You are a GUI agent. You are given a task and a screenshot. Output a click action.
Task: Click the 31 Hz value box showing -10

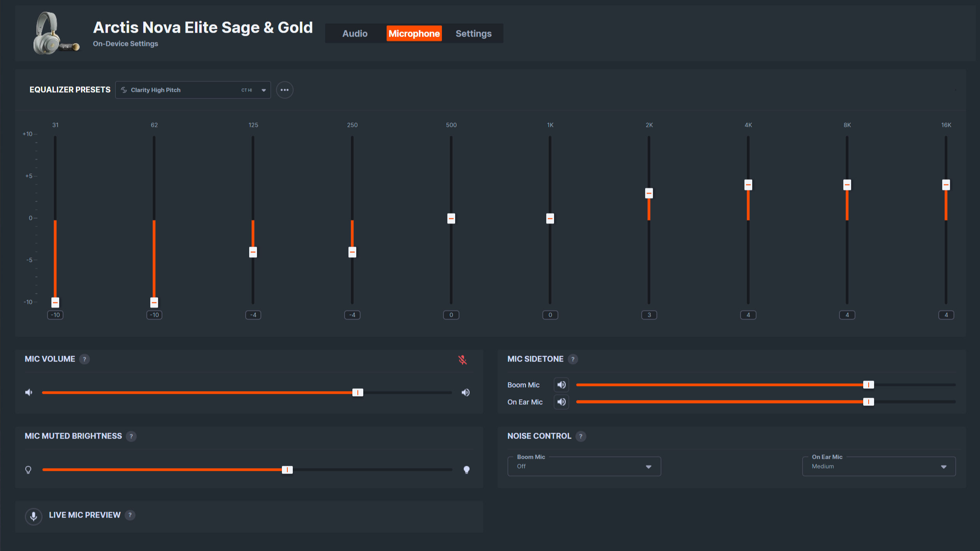pos(55,315)
